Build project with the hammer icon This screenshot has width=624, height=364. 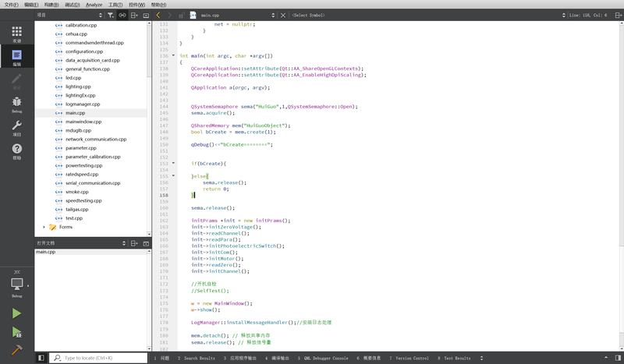[16, 350]
